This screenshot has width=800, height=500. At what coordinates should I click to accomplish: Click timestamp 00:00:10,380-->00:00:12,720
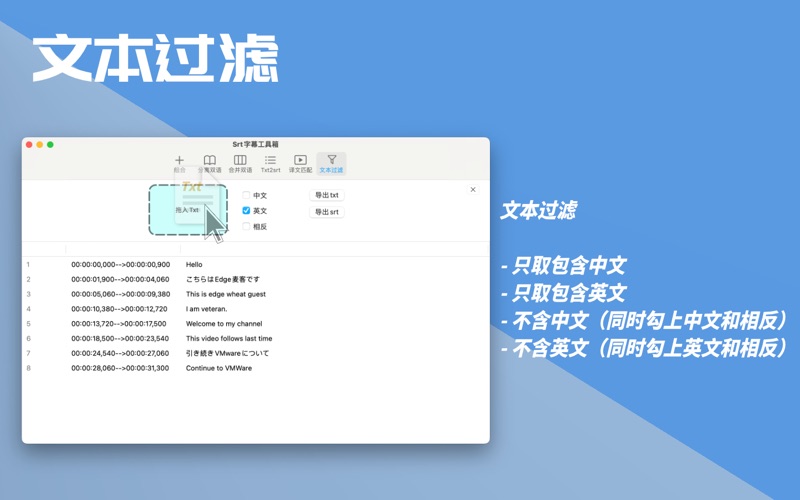[119, 309]
